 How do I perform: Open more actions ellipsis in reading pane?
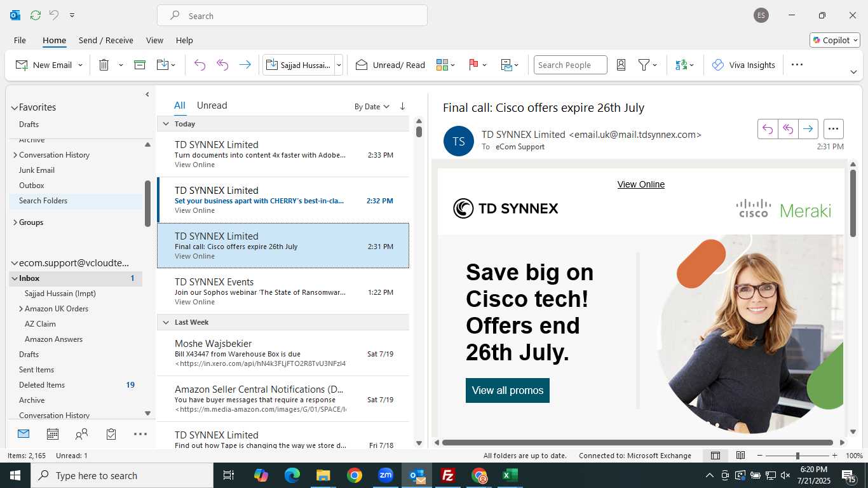(834, 128)
